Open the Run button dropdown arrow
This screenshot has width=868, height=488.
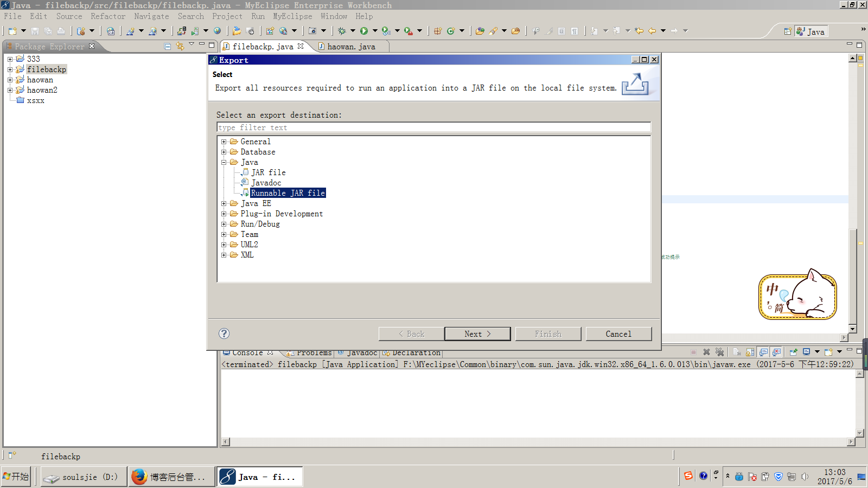click(375, 31)
